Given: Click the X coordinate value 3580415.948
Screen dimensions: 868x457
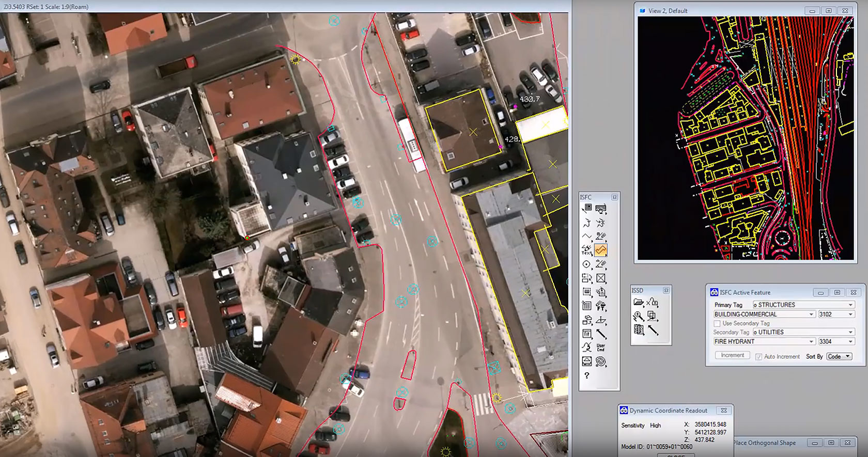Looking at the screenshot, I should (x=710, y=424).
